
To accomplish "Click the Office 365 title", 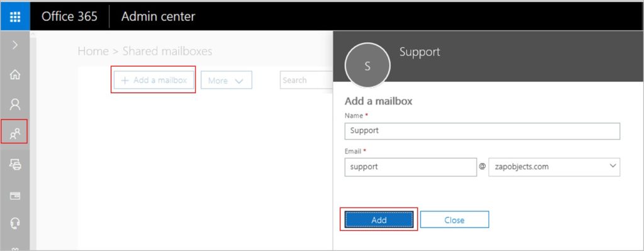I will click(69, 16).
